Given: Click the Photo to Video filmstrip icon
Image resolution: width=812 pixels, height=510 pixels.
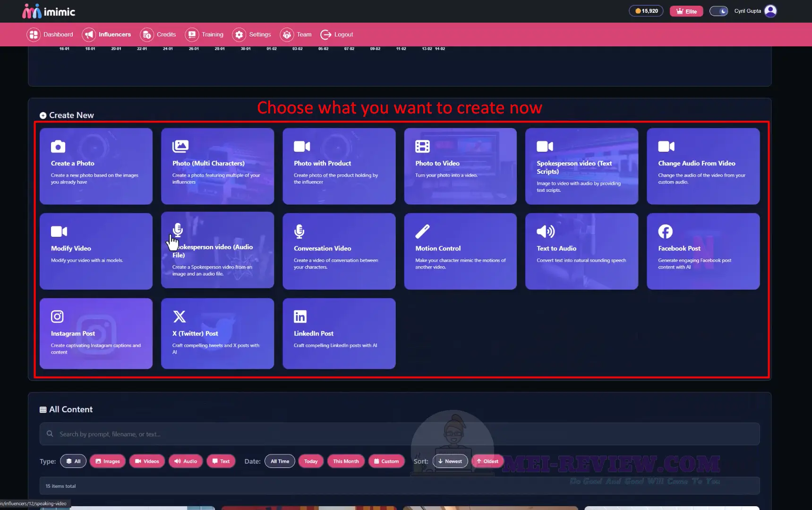Looking at the screenshot, I should tap(422, 147).
